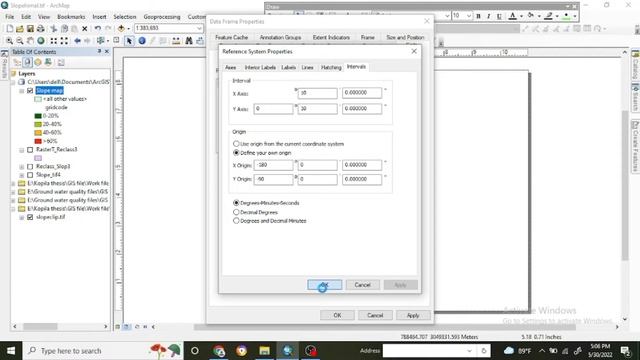This screenshot has height=360, width=640.
Task: Click the Add Data icon
Action: pos(121,29)
